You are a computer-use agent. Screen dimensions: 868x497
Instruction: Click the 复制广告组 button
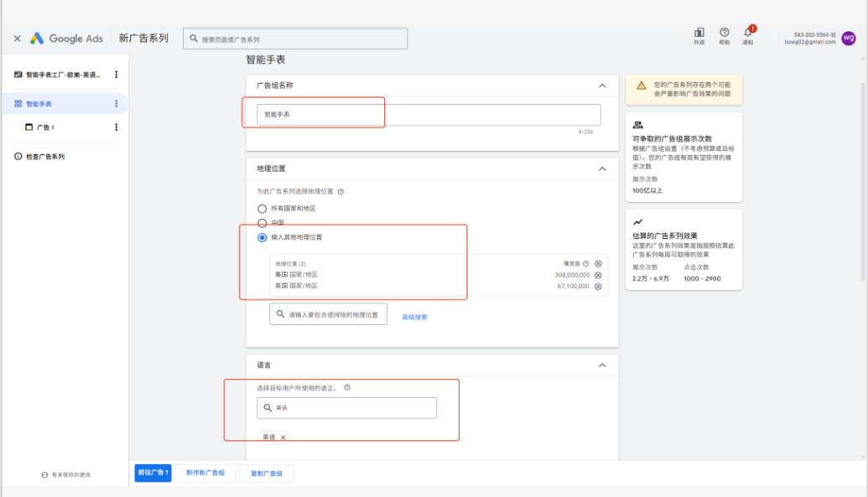[x=266, y=474]
